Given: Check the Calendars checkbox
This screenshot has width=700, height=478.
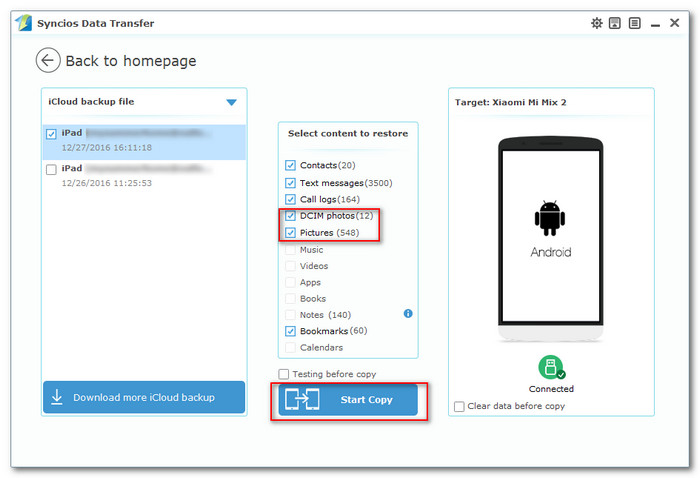Looking at the screenshot, I should tap(290, 348).
